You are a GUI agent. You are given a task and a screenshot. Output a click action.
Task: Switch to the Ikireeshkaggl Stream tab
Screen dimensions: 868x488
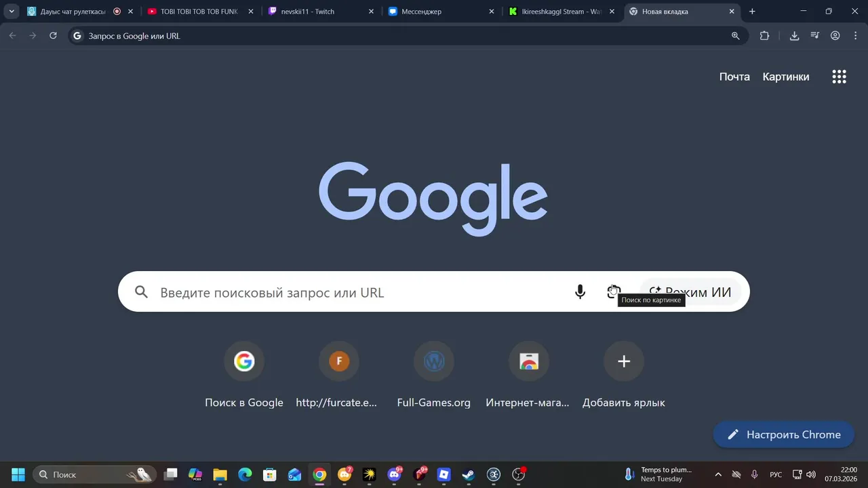(563, 12)
